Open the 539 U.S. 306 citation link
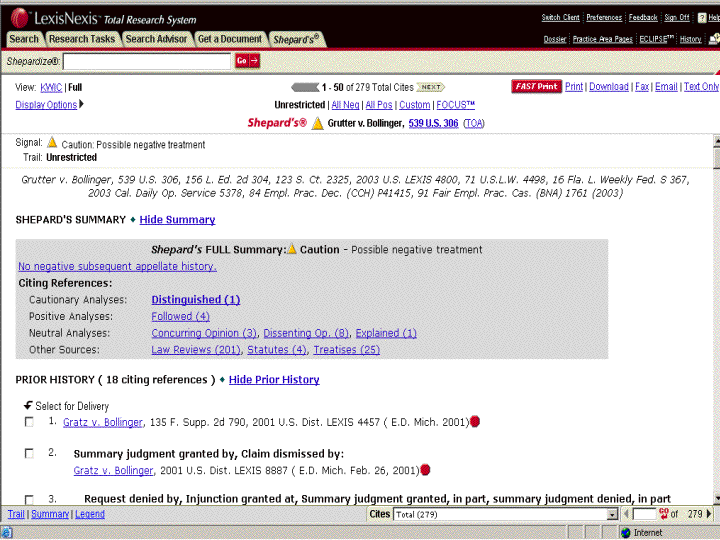 [x=433, y=123]
